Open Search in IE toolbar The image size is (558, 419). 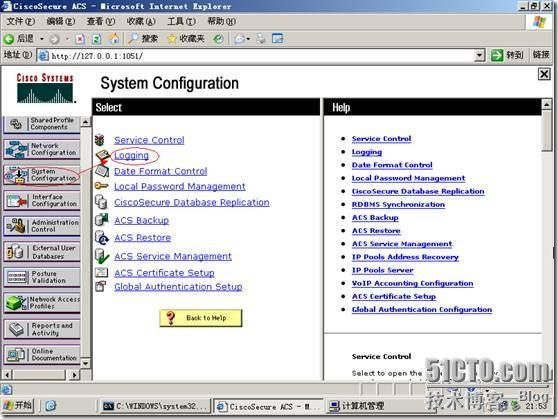pos(143,38)
